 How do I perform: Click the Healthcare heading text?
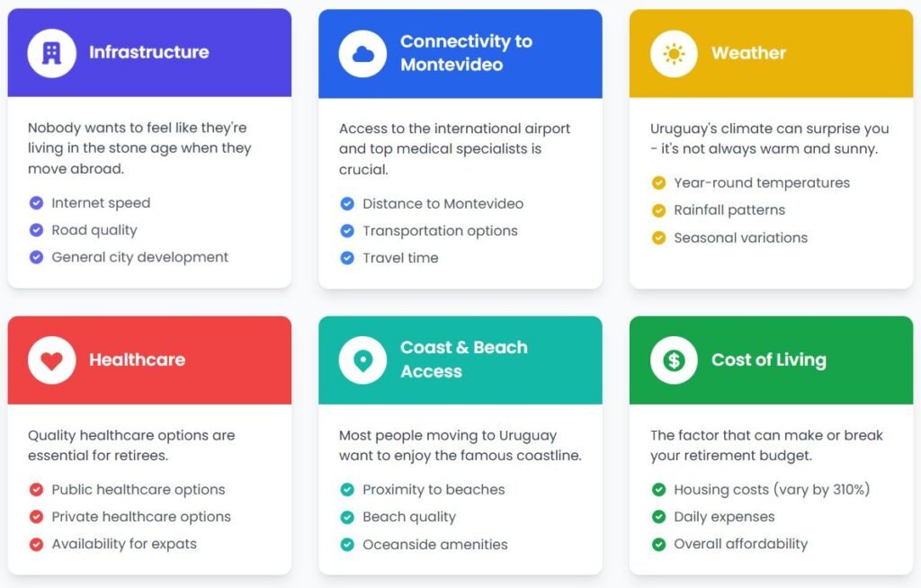click(138, 361)
